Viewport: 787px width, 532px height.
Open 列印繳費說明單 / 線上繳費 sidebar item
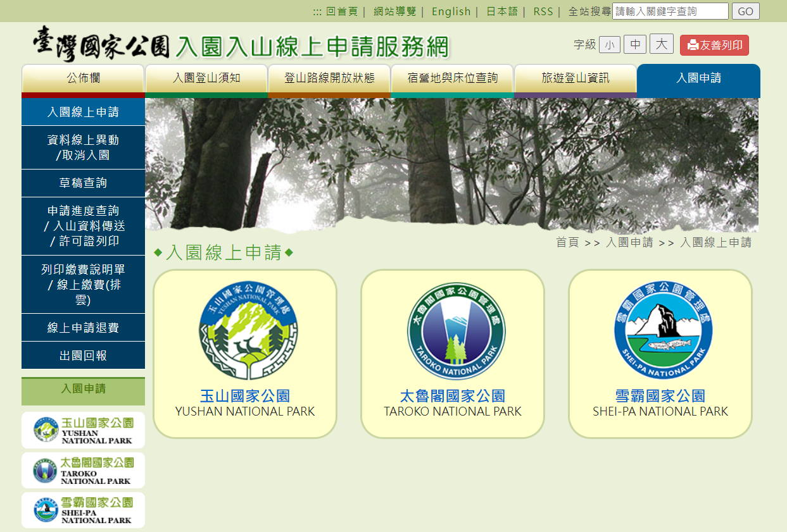click(x=83, y=285)
